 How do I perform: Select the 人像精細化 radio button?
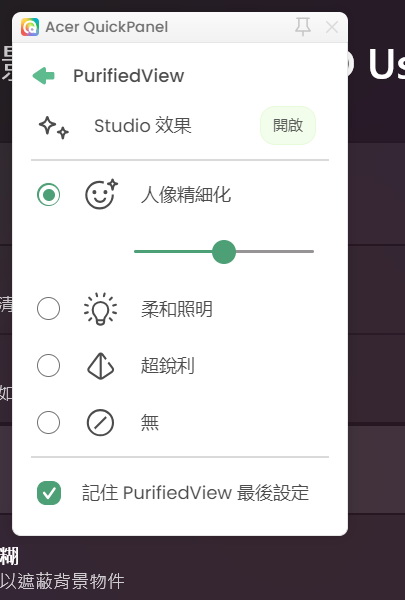[x=49, y=194]
